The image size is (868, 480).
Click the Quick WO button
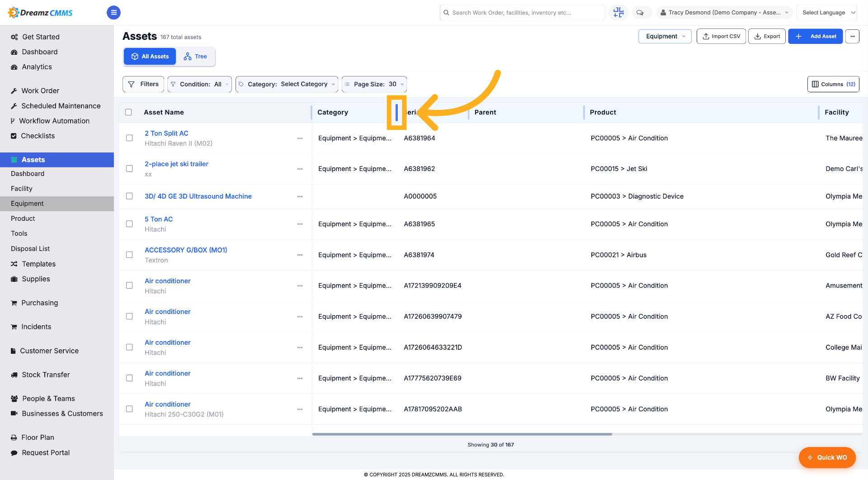[x=827, y=457]
